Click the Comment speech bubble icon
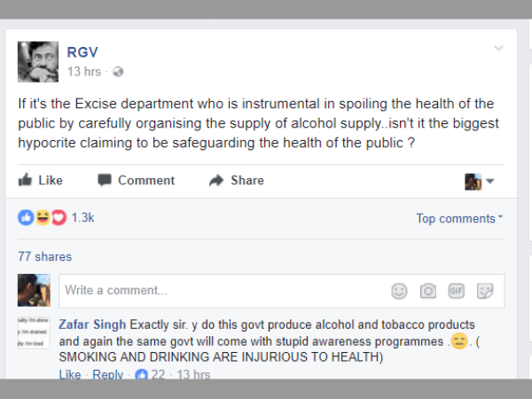The width and height of the screenshot is (532, 399). coord(105,180)
